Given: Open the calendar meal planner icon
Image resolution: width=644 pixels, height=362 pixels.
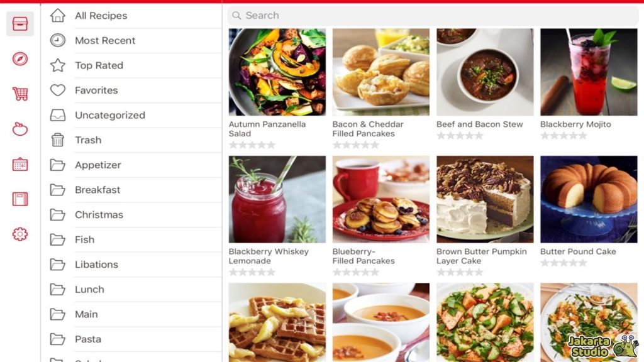Looking at the screenshot, I should 20,164.
